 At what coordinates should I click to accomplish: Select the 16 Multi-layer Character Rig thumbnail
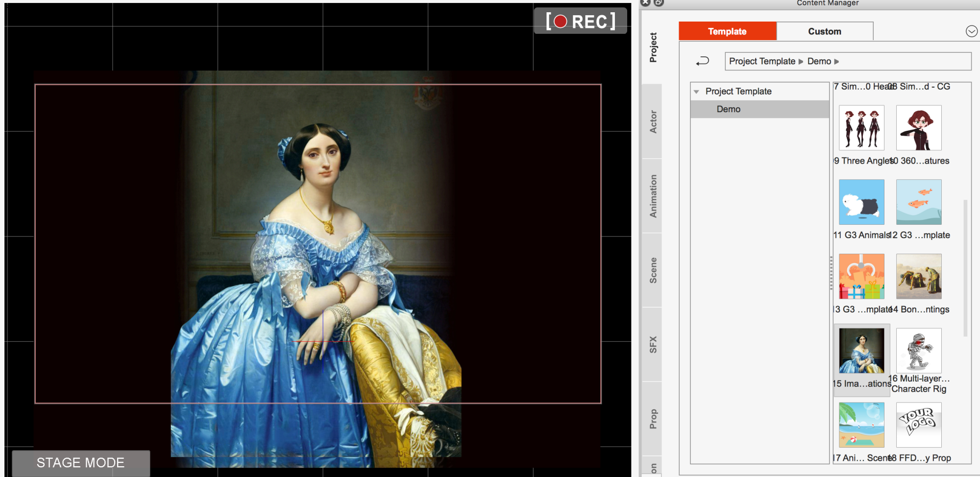click(x=919, y=351)
